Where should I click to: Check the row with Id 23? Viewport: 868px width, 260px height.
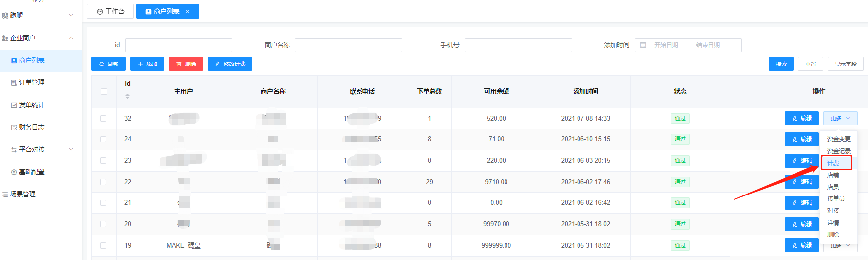(x=103, y=161)
